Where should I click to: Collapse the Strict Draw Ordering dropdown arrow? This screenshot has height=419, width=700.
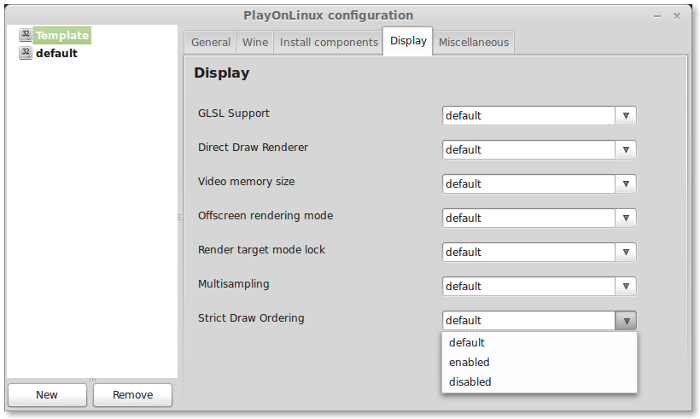point(626,320)
